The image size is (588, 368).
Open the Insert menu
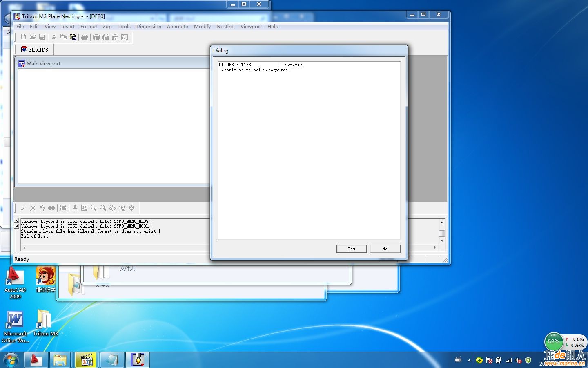click(x=68, y=27)
